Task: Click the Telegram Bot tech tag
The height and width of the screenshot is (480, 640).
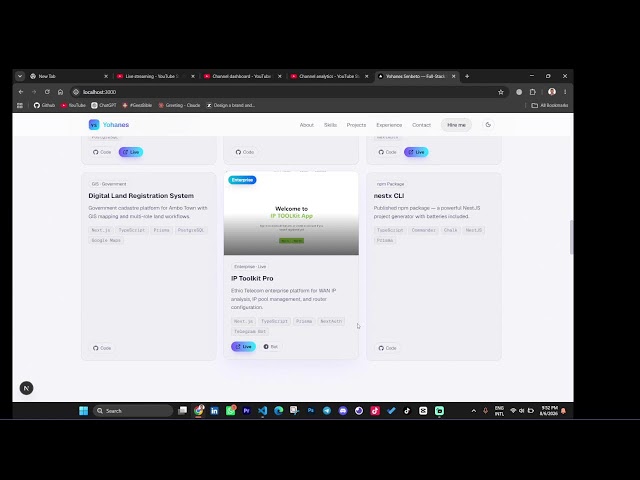Action: click(250, 331)
